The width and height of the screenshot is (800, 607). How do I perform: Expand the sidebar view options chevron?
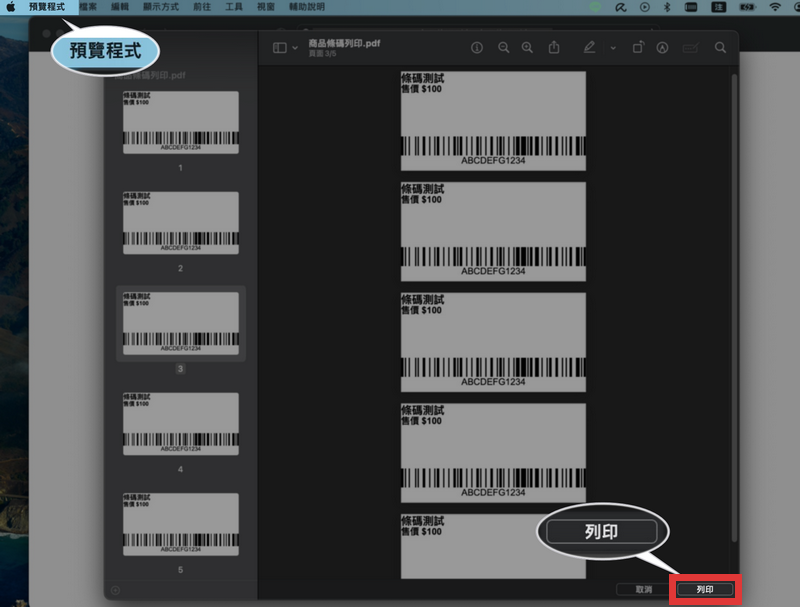pyautogui.click(x=295, y=48)
